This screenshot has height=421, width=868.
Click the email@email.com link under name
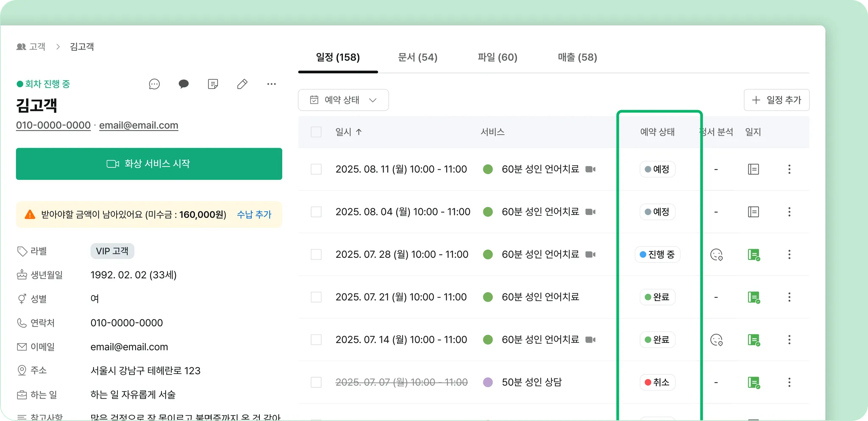point(139,125)
